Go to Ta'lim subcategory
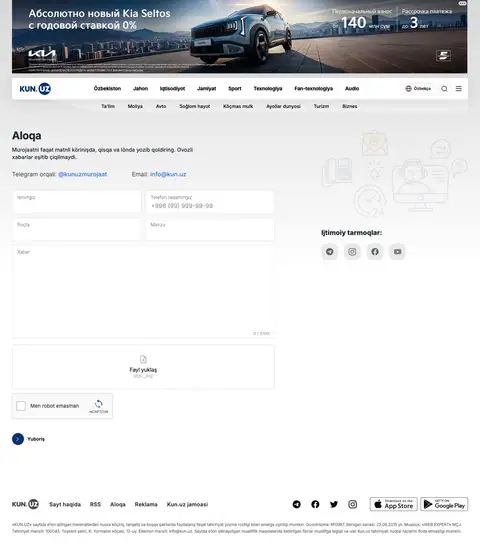 tap(108, 106)
